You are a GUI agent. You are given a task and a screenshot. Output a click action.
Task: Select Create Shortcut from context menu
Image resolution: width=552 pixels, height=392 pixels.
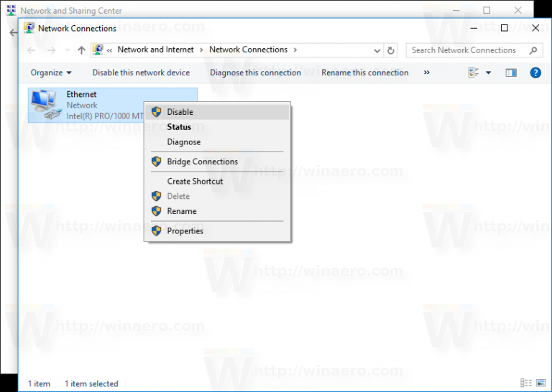click(x=217, y=182)
